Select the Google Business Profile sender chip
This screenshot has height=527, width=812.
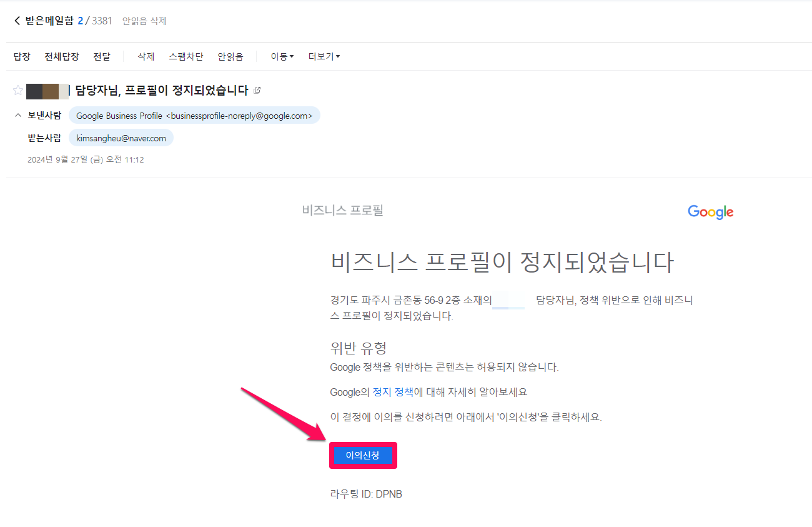click(194, 116)
